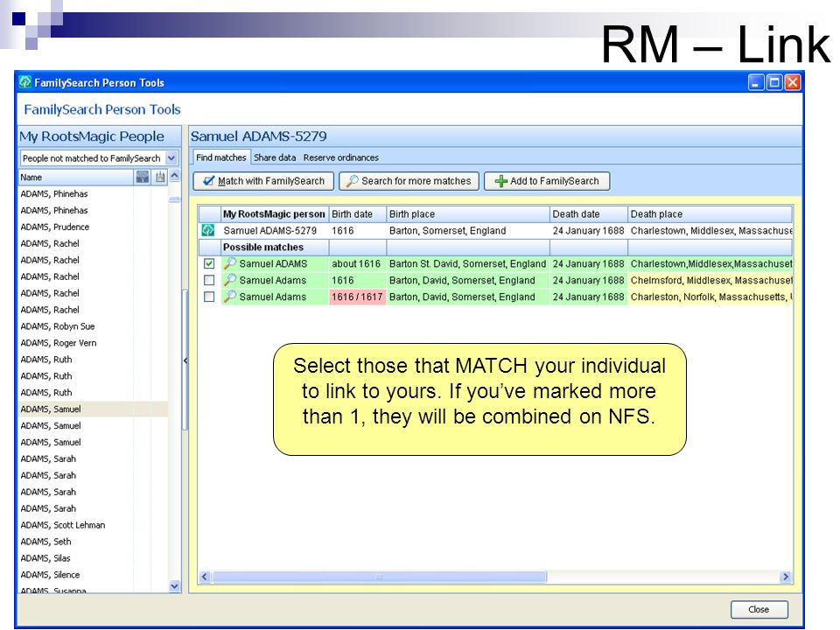The image size is (840, 630).
Task: Click the Close button at bottom right
Action: (x=759, y=610)
